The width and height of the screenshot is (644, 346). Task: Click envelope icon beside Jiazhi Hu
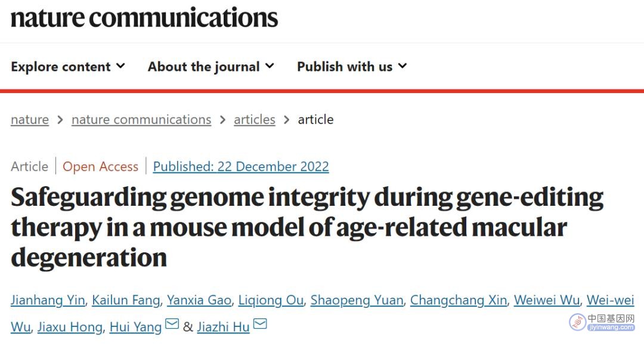[x=260, y=324]
